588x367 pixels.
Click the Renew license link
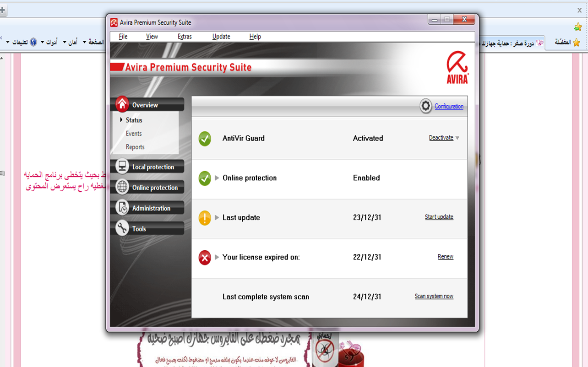(x=445, y=257)
